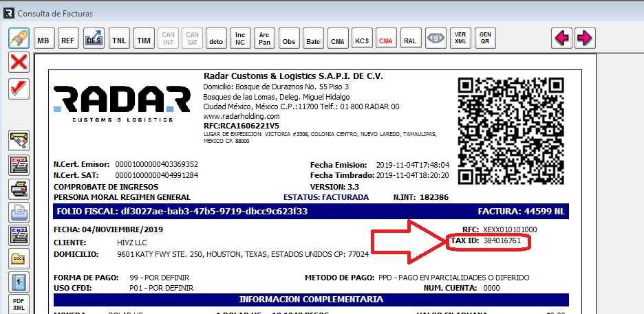Viewport: 644px width, 314px height.
Task: Click the Batch toolbar button
Action: [x=313, y=38]
